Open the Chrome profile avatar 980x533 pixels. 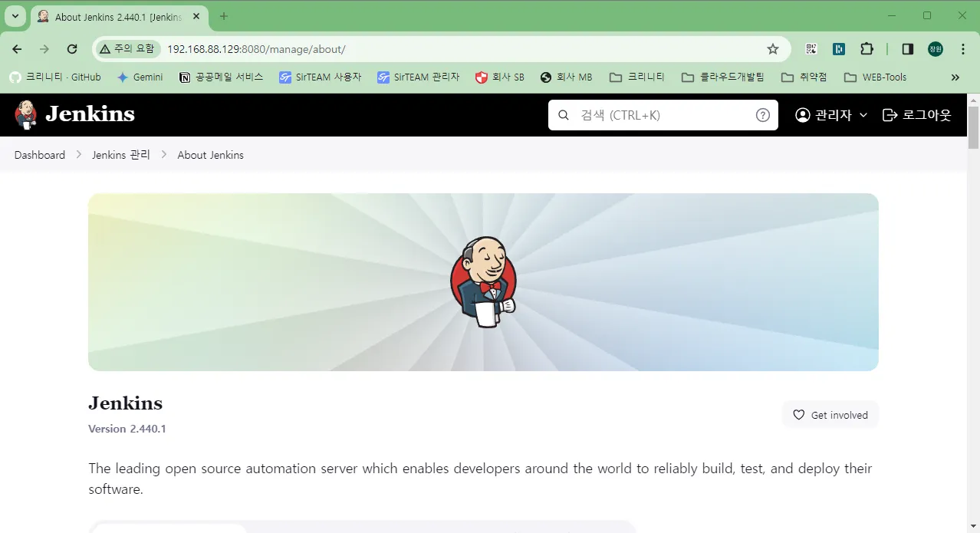936,49
